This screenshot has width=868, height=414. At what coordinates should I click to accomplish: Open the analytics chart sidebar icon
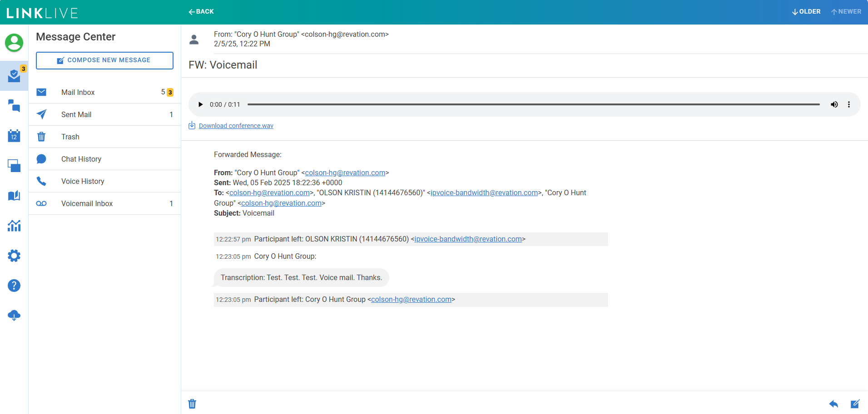(14, 226)
